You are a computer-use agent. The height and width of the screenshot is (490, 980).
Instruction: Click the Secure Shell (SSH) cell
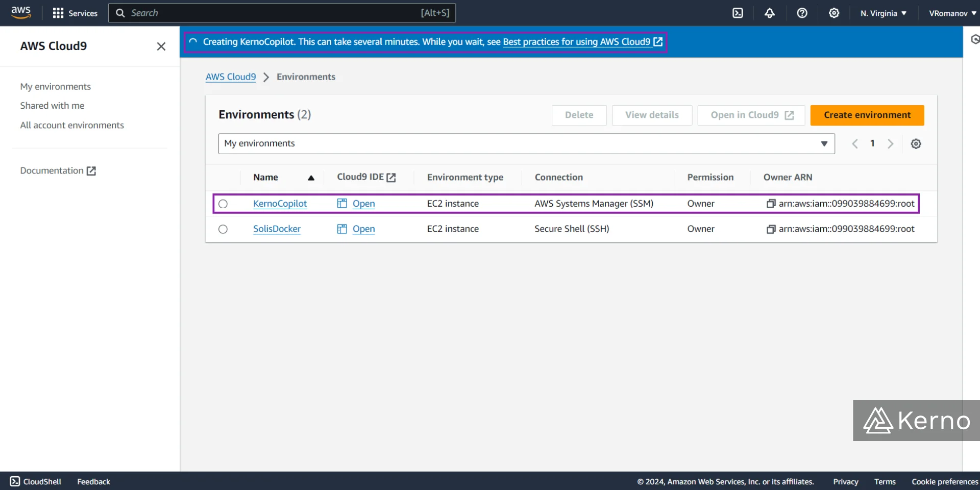tap(572, 229)
